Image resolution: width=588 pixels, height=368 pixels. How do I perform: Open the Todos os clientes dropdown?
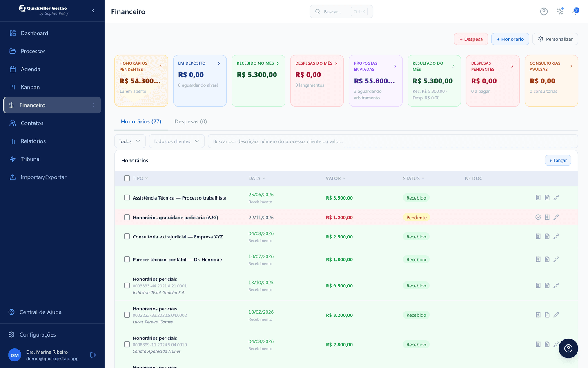pos(177,141)
